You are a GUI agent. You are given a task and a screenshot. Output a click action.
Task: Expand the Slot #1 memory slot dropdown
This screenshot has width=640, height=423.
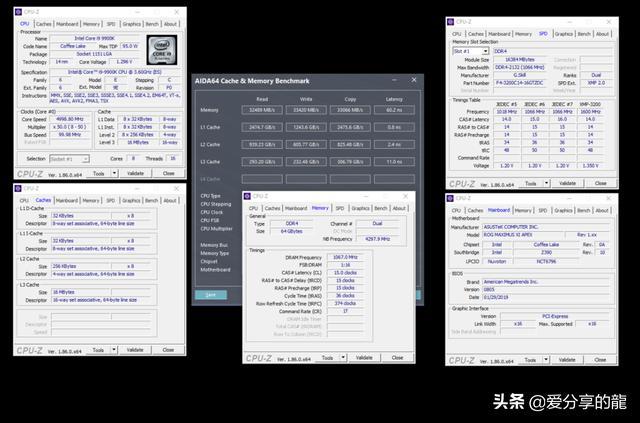pyautogui.click(x=485, y=51)
